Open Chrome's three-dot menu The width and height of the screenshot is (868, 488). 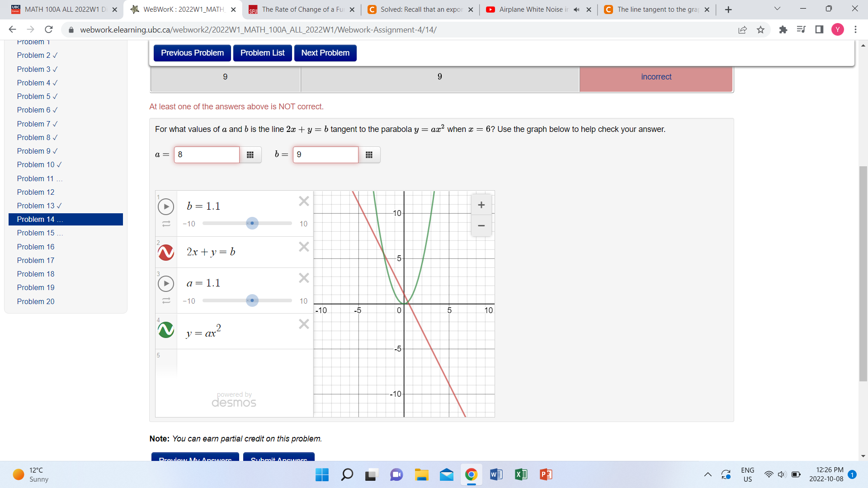coord(855,30)
